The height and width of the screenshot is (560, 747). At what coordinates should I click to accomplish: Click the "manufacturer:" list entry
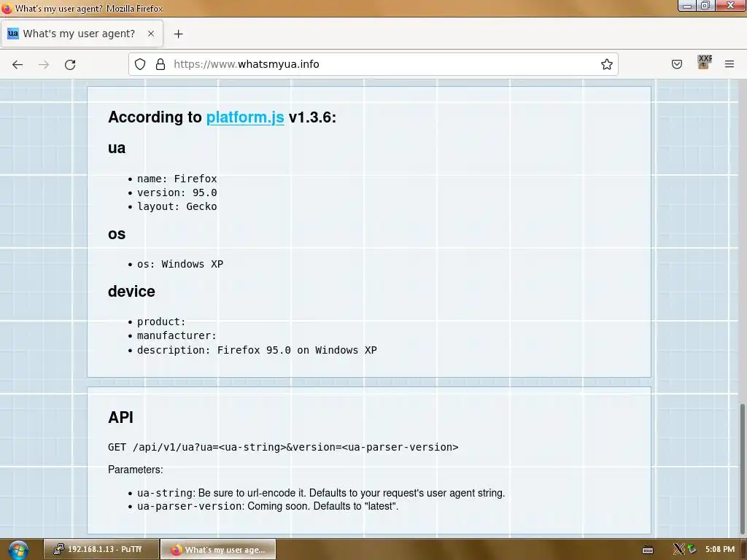[x=177, y=335]
